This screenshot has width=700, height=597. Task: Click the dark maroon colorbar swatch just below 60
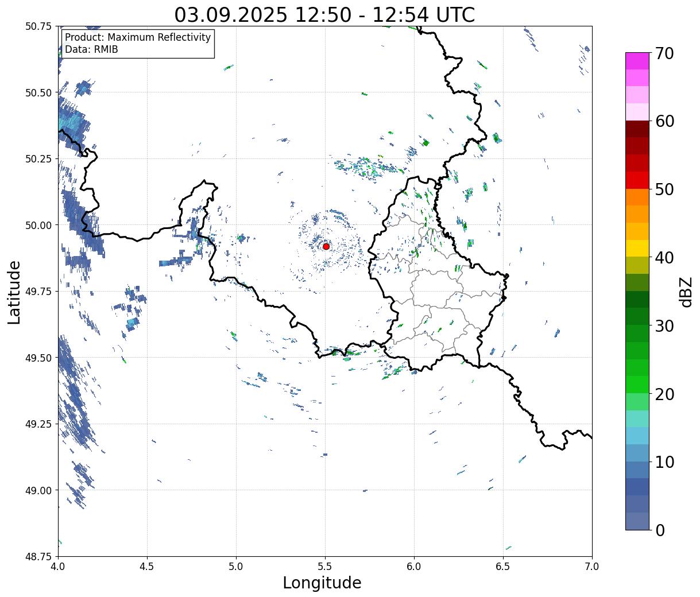click(x=637, y=129)
